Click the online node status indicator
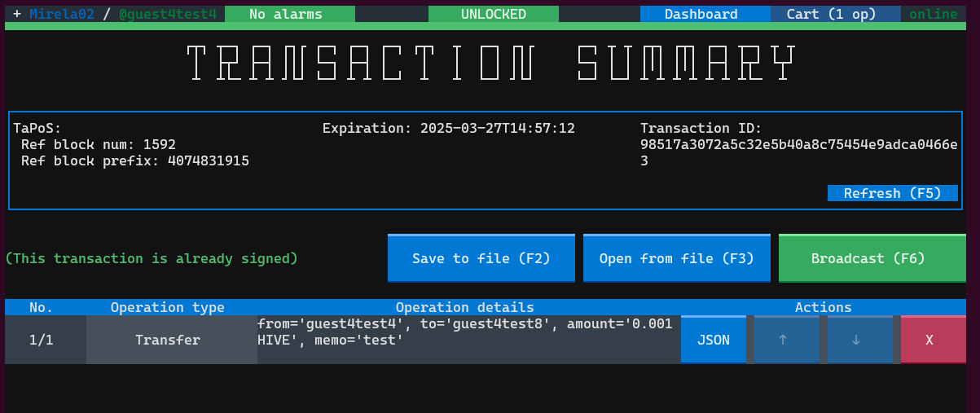 [933, 15]
